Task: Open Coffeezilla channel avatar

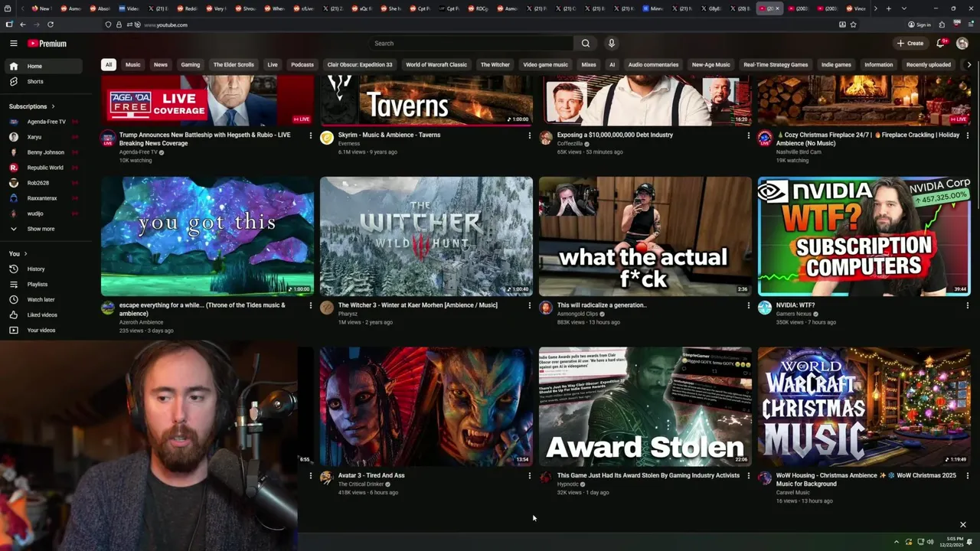Action: 546,138
